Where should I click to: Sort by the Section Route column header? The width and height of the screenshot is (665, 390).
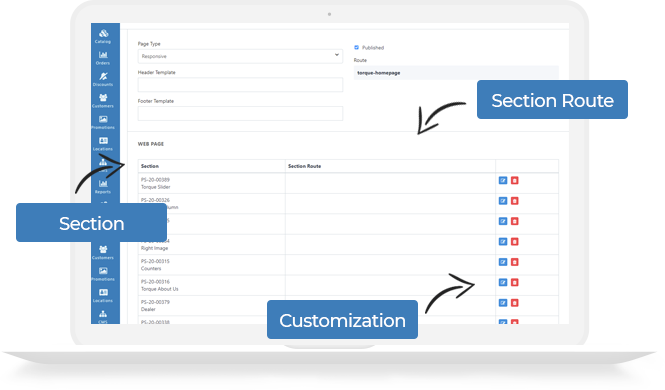click(305, 166)
